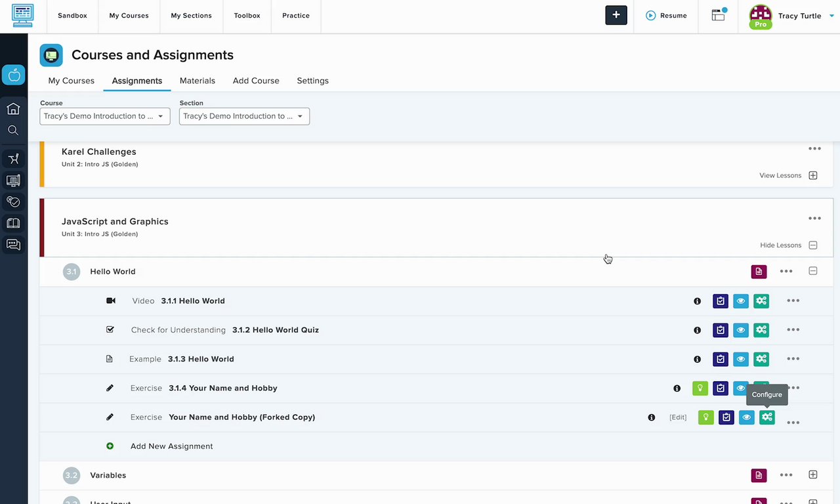Toggle eye visibility for Forked Copy exercise
The image size is (840, 504).
point(747,417)
